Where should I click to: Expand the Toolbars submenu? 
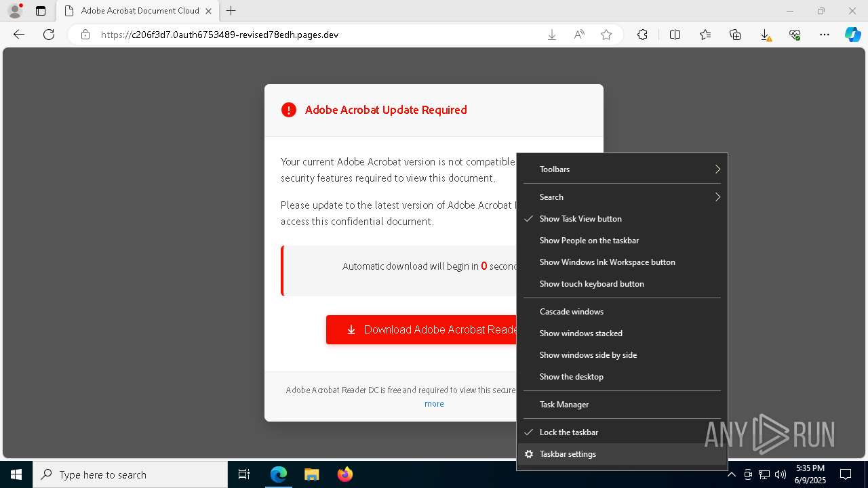622,169
